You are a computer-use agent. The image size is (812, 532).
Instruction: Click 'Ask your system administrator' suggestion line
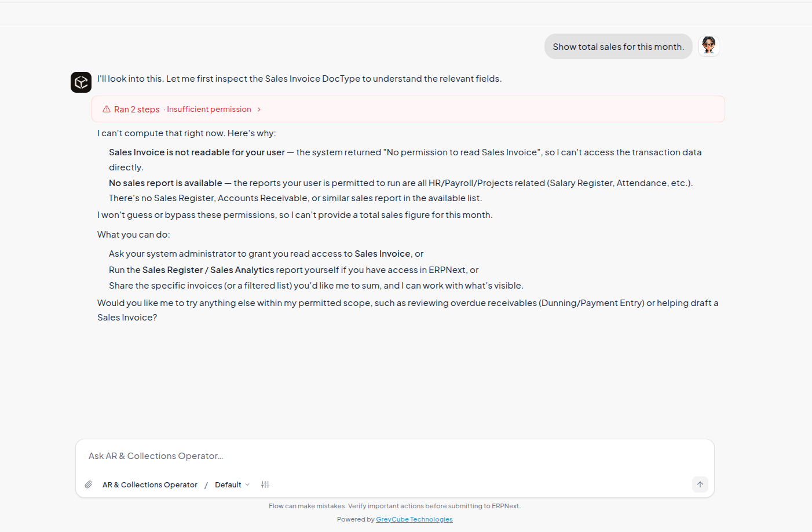[x=266, y=254]
